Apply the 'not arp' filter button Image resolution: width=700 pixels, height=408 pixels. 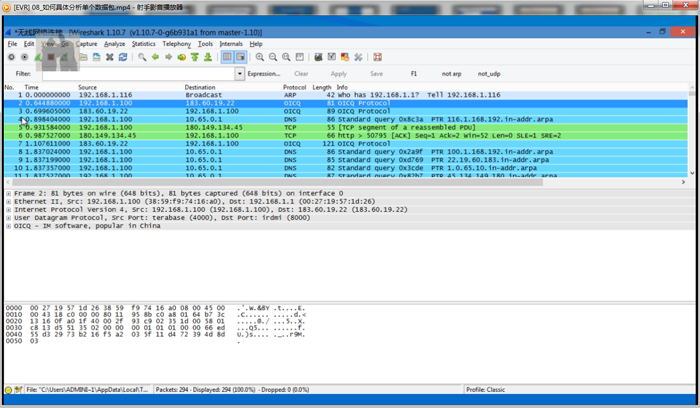point(451,74)
